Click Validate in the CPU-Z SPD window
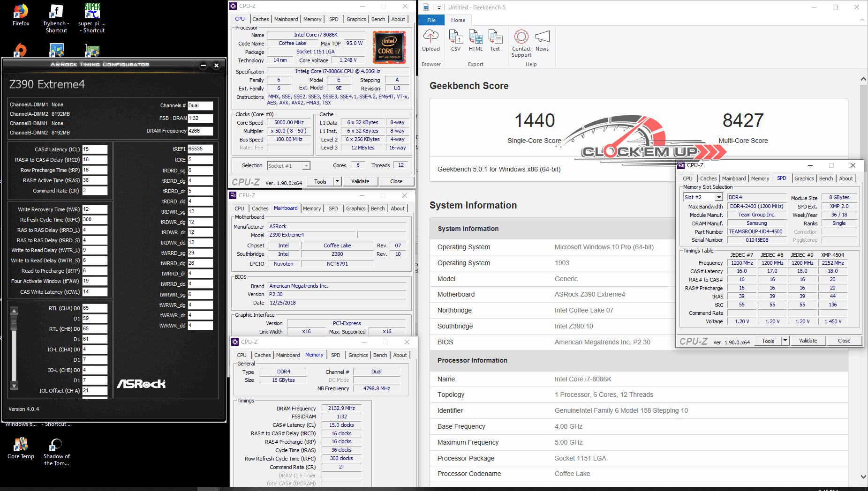Image resolution: width=868 pixels, height=491 pixels. [x=808, y=341]
